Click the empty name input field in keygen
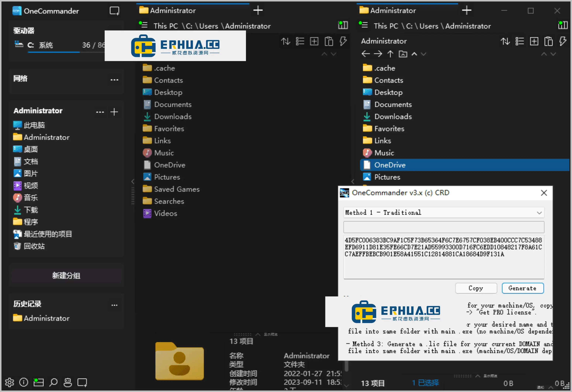Viewport: 572px width, 392px height. click(444, 227)
